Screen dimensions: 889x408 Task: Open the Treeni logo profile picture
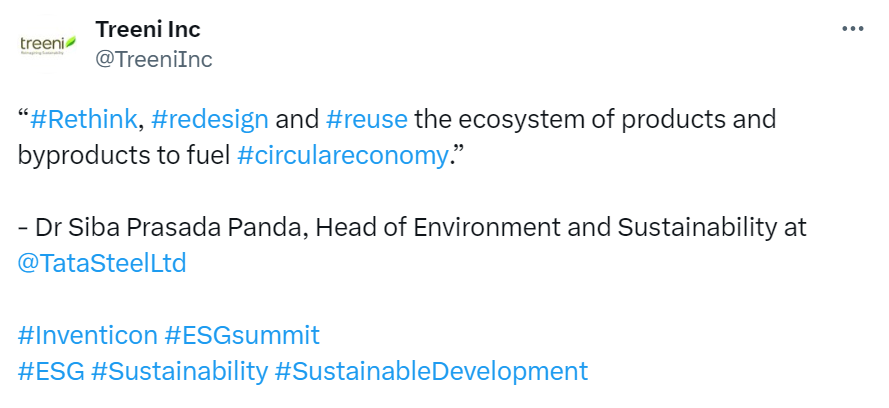tap(48, 45)
